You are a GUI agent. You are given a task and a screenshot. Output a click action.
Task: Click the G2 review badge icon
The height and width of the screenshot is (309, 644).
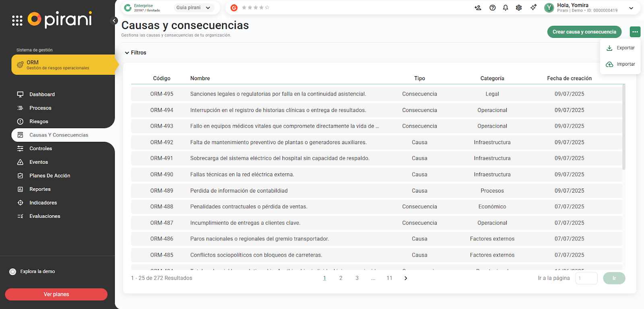[x=234, y=8]
